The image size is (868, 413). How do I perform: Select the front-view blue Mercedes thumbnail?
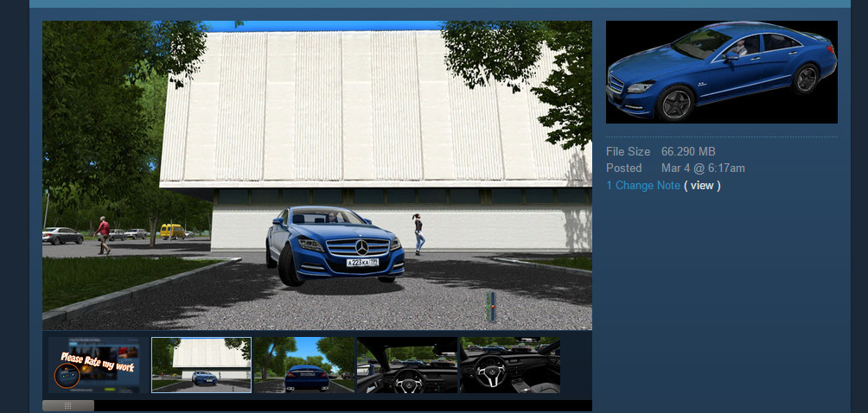tap(201, 365)
